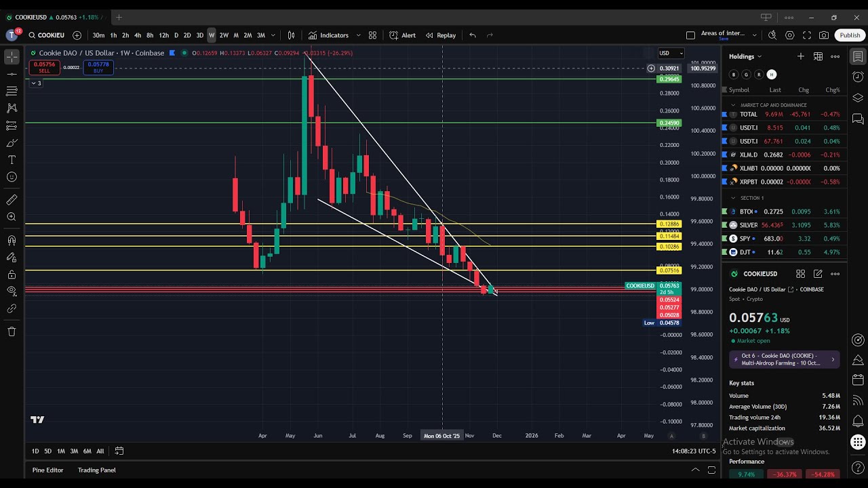Select the green G flag filter
The width and height of the screenshot is (868, 488).
[746, 75]
